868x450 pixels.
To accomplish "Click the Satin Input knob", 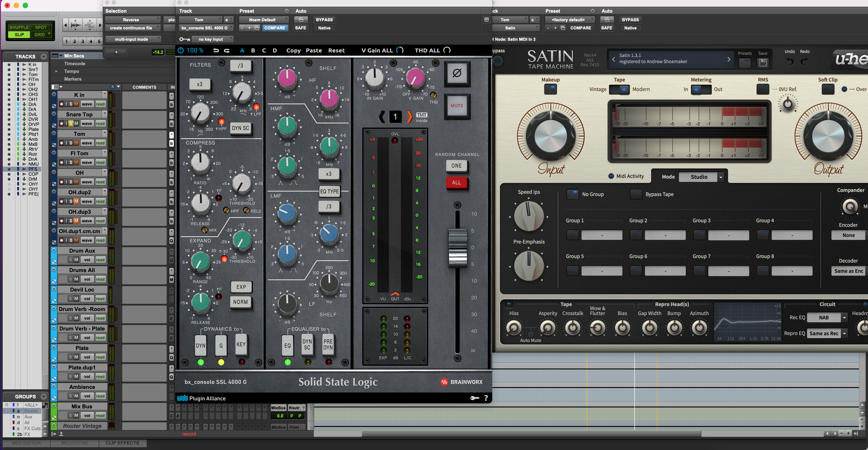I will 551,136.
